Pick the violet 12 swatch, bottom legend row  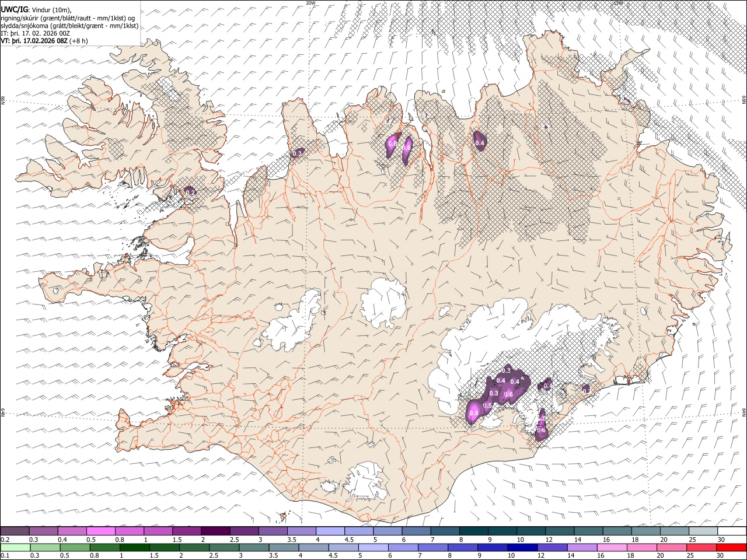tap(552, 547)
